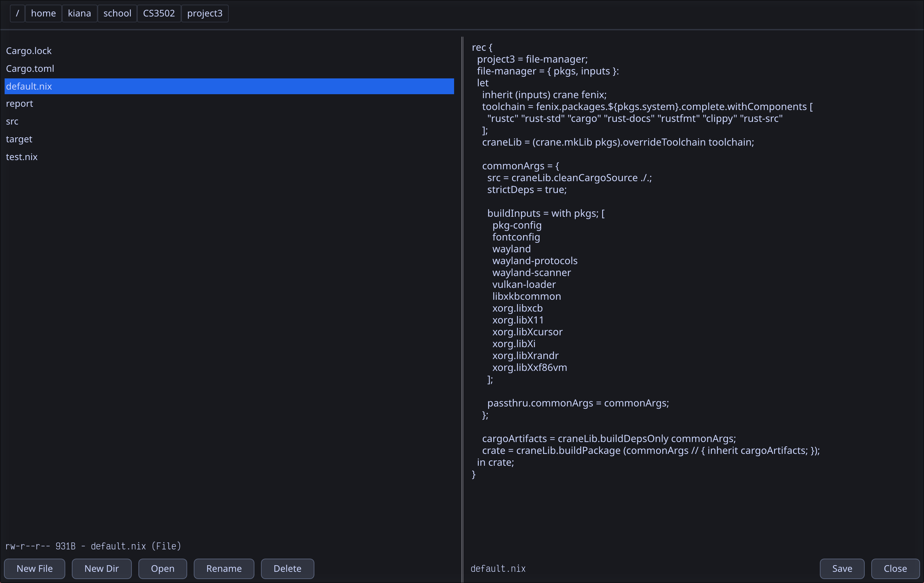Select the src directory
924x583 pixels.
[12, 121]
